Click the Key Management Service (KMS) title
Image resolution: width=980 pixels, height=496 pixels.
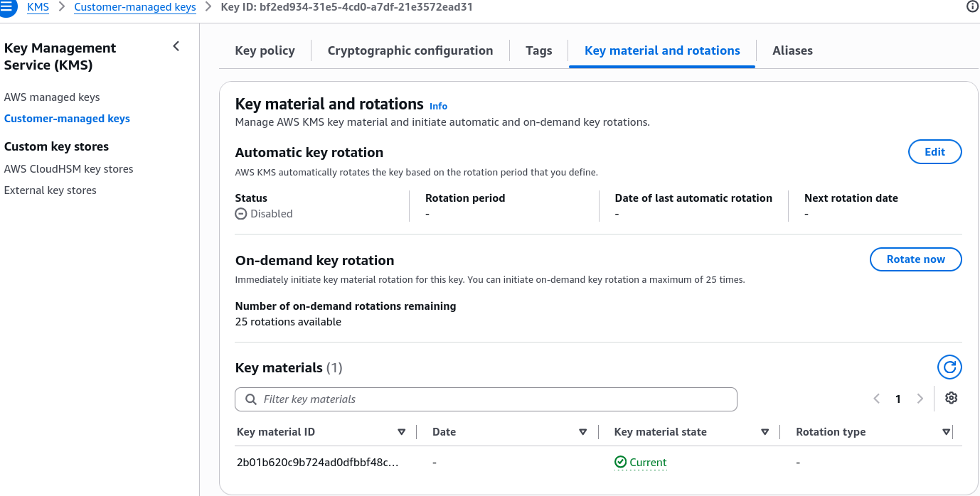click(60, 56)
